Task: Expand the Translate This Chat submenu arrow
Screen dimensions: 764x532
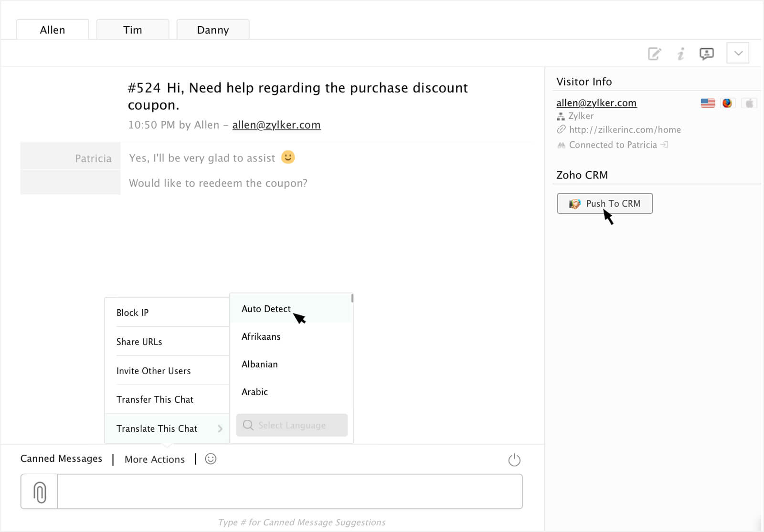Action: [220, 428]
